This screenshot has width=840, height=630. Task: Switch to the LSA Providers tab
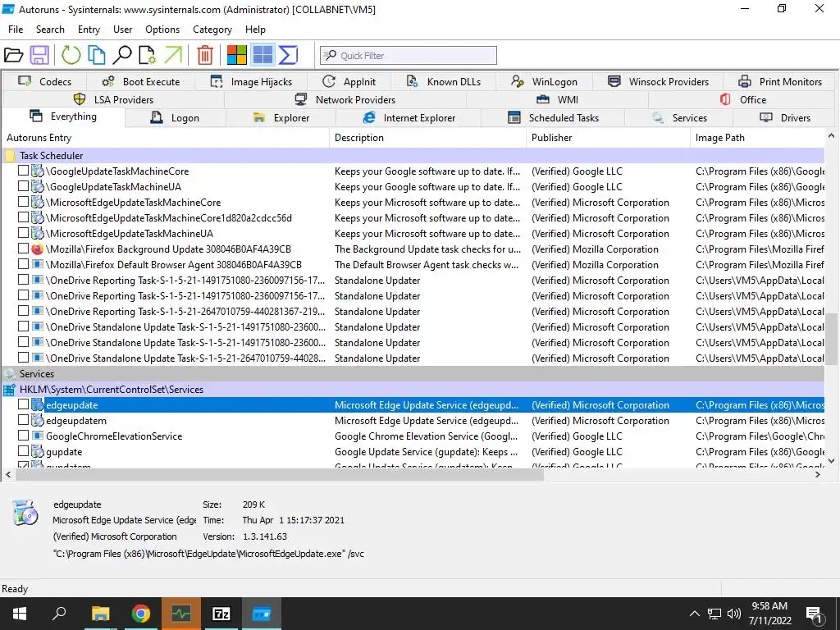point(113,99)
